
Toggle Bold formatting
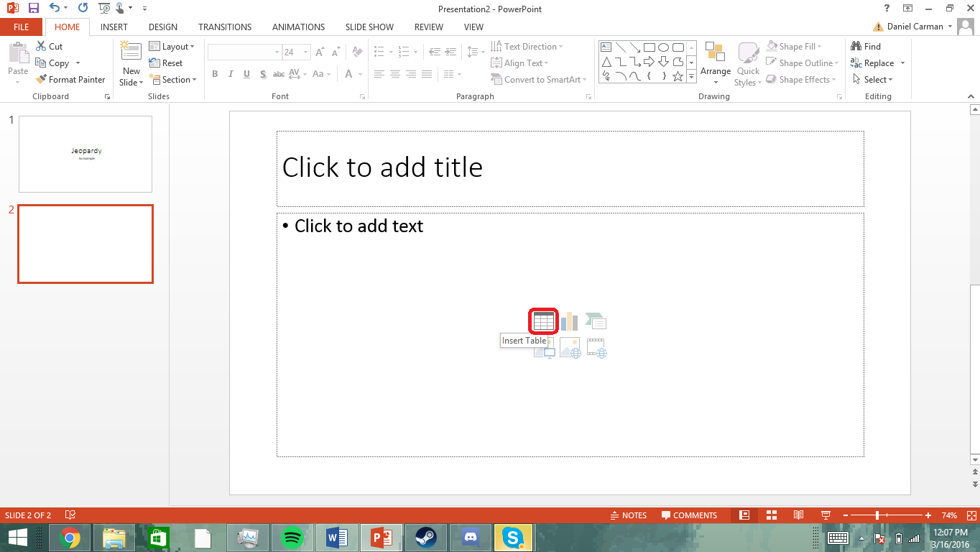[x=215, y=74]
